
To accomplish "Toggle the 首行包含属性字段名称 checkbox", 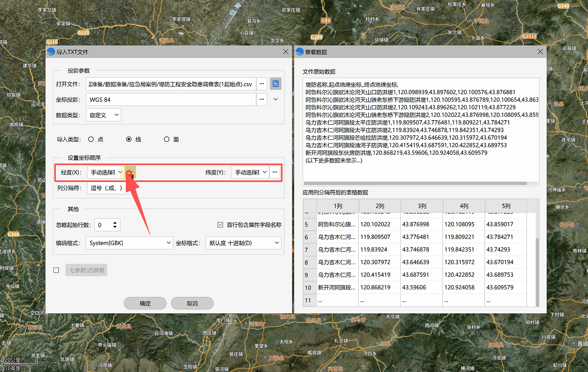I will tap(220, 225).
